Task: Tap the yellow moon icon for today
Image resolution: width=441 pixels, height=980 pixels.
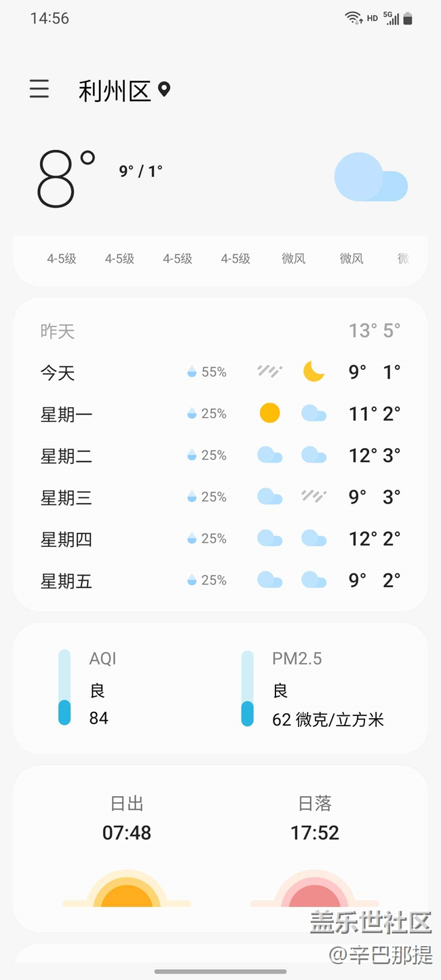Action: [313, 371]
